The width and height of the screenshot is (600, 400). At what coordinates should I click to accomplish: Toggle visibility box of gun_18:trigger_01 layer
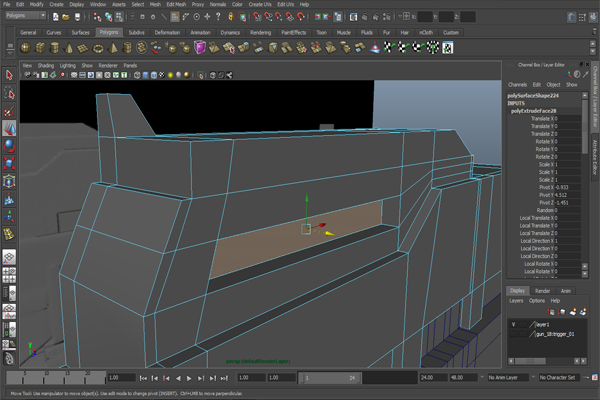click(x=514, y=334)
